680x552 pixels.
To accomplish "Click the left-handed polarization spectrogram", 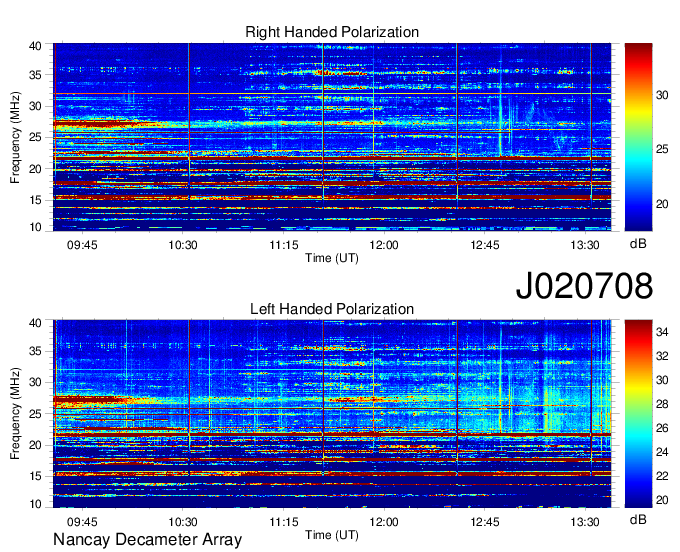I will click(x=332, y=414).
